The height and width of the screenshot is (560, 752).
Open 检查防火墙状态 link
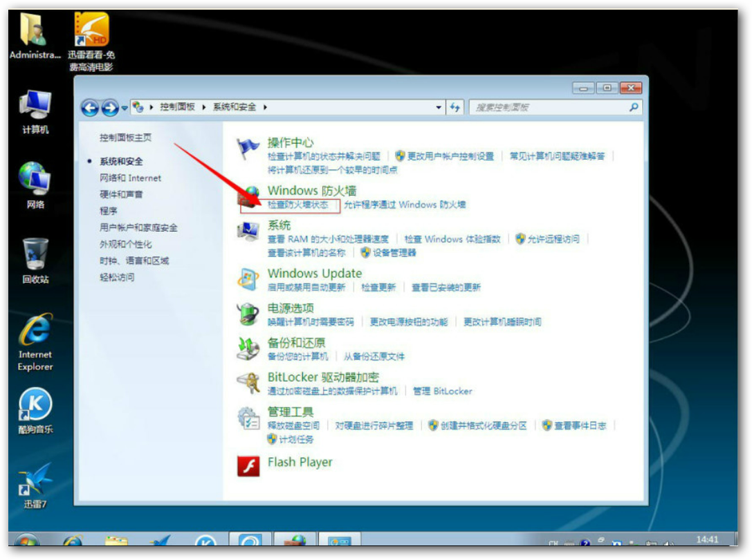tap(298, 205)
